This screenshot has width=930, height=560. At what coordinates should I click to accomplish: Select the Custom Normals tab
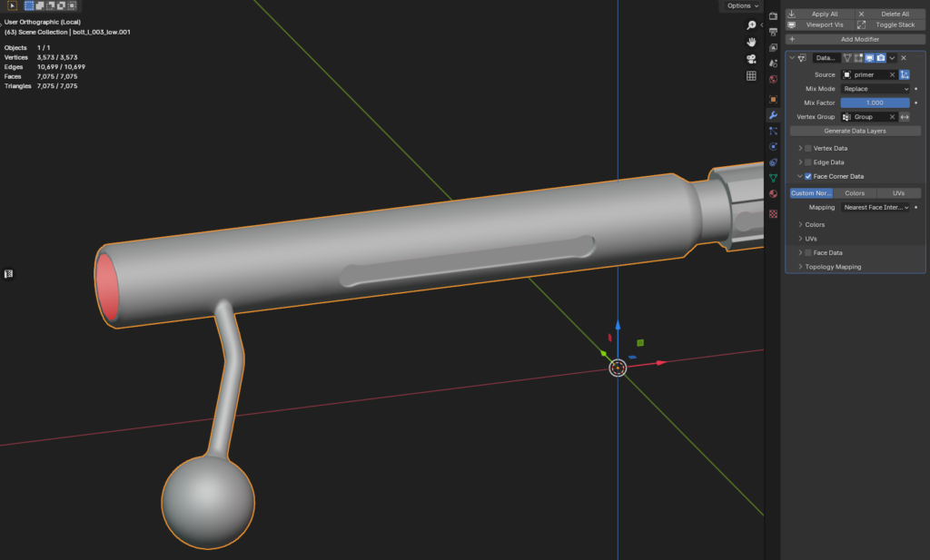(811, 193)
